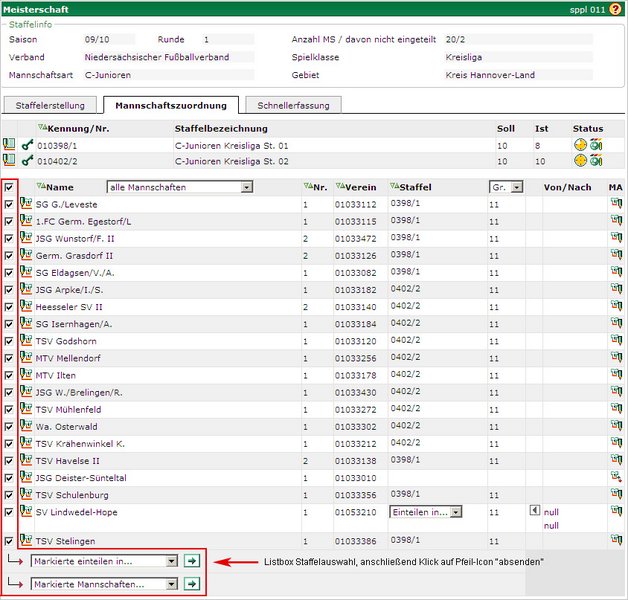Click green arrow next to Markierte einteilen
The width and height of the screenshot is (628, 600).
[192, 561]
